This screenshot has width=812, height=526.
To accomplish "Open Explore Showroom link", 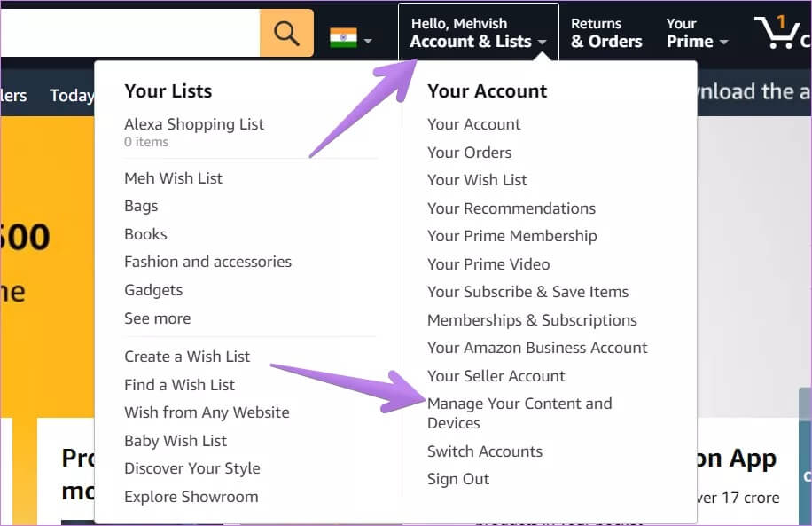I will coord(191,497).
